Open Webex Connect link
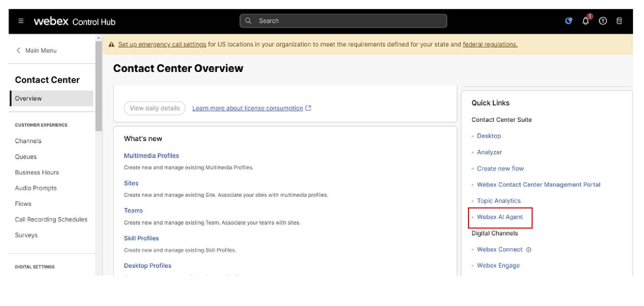The image size is (644, 306). 500,250
